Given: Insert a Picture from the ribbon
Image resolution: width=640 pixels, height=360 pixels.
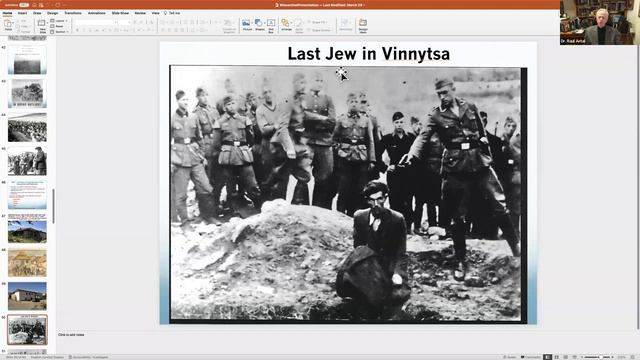Looking at the screenshot, I should (247, 25).
